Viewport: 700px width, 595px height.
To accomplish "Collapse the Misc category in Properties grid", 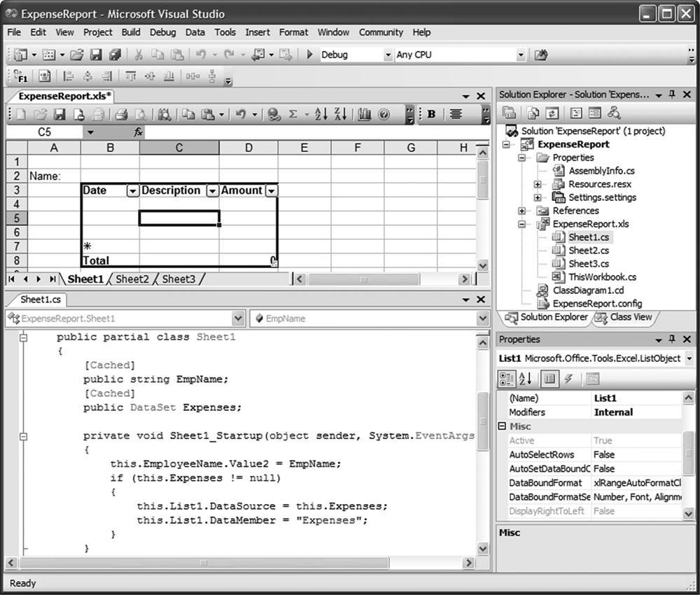I will (x=502, y=426).
